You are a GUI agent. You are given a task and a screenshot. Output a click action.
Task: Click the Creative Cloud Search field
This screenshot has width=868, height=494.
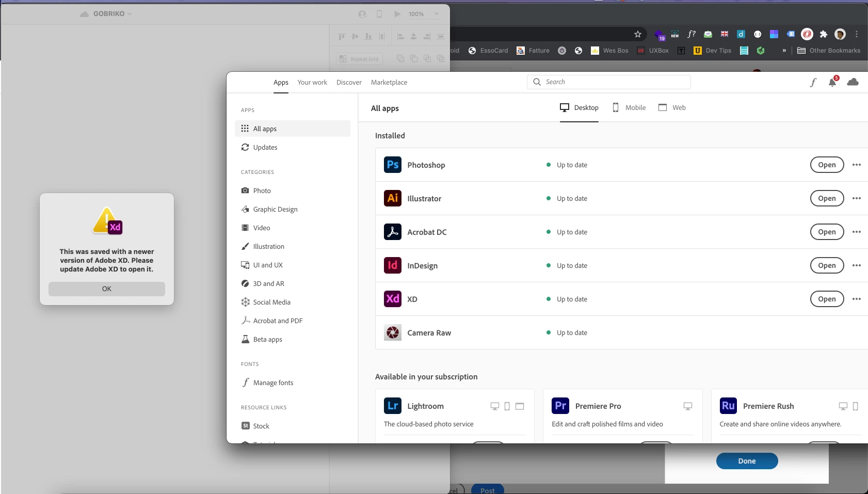point(609,82)
